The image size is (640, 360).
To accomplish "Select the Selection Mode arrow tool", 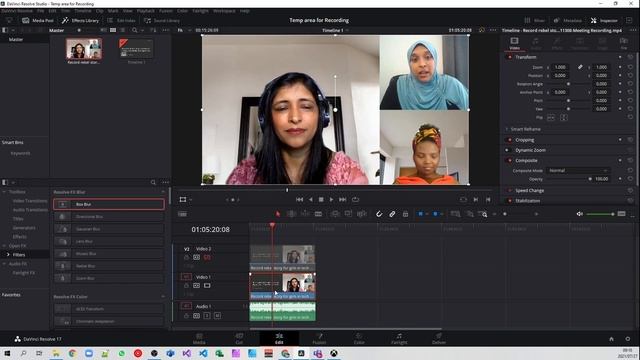I will (x=278, y=214).
